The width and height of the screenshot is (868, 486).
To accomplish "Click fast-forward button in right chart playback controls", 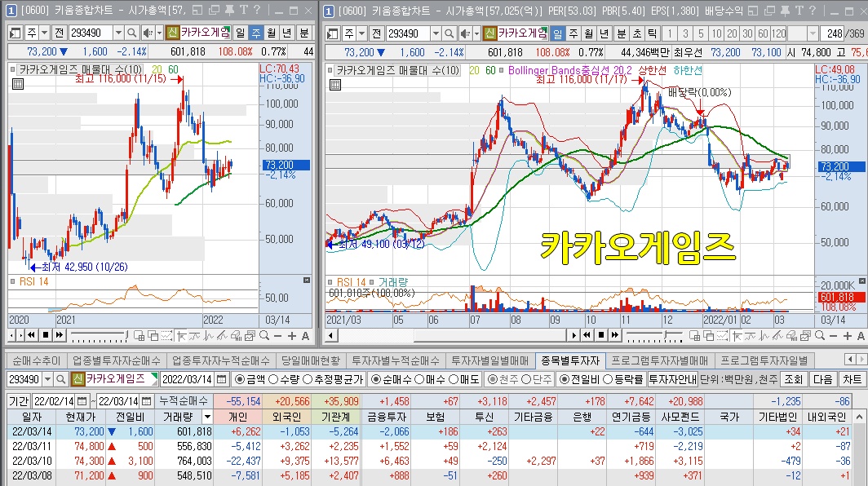I will coord(615,335).
